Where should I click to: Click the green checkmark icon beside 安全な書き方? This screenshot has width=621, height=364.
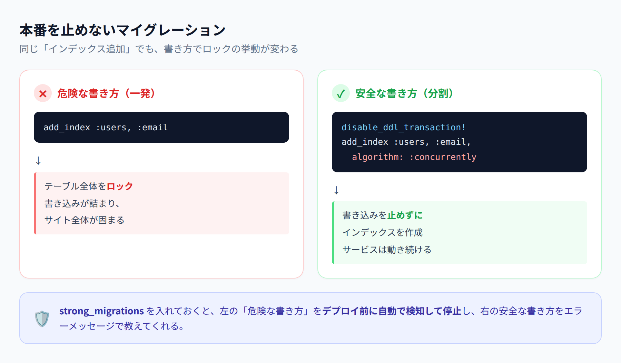pos(341,93)
